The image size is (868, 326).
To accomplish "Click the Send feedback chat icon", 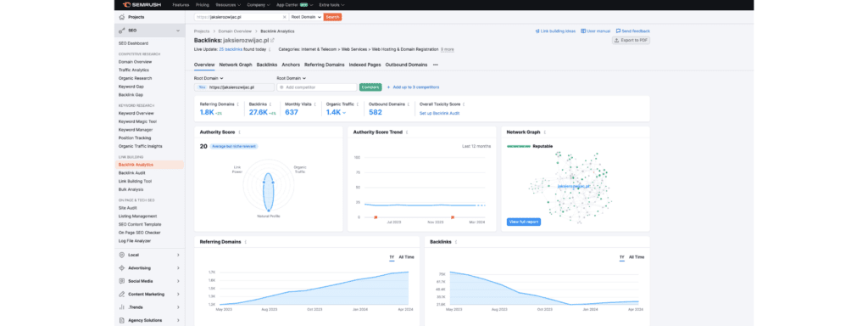I will click(618, 31).
